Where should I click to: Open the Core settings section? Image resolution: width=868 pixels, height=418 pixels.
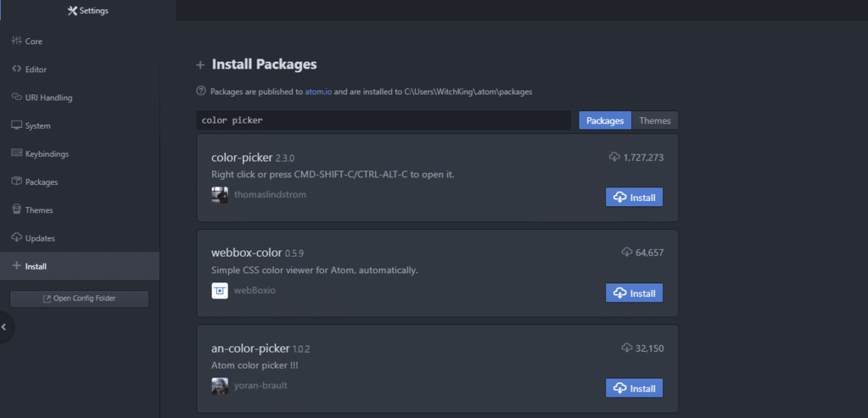coord(80,41)
